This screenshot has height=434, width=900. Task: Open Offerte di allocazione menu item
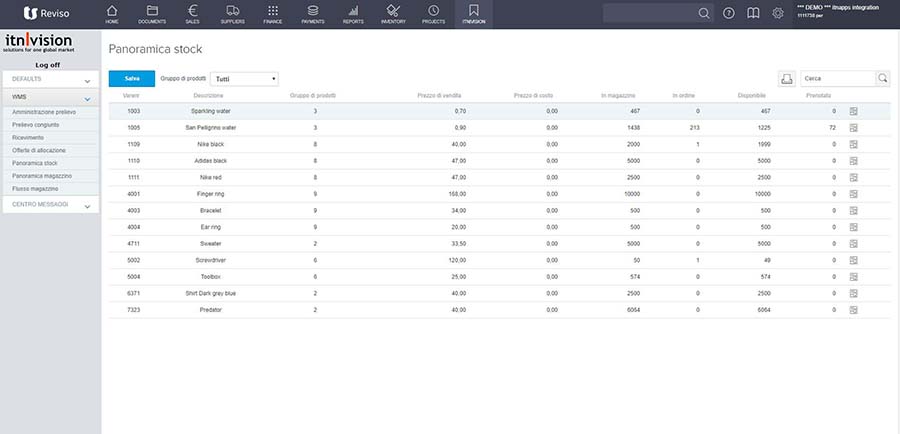point(39,149)
